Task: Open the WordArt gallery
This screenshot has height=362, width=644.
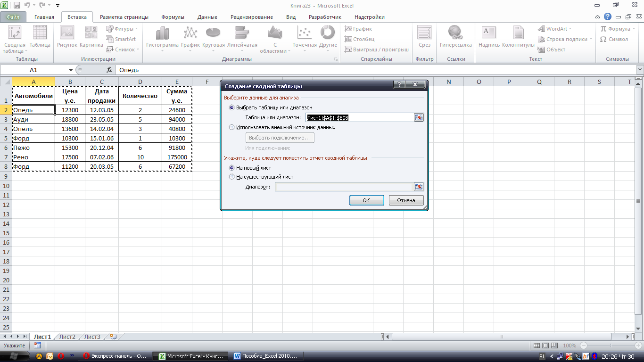Action: click(x=555, y=29)
